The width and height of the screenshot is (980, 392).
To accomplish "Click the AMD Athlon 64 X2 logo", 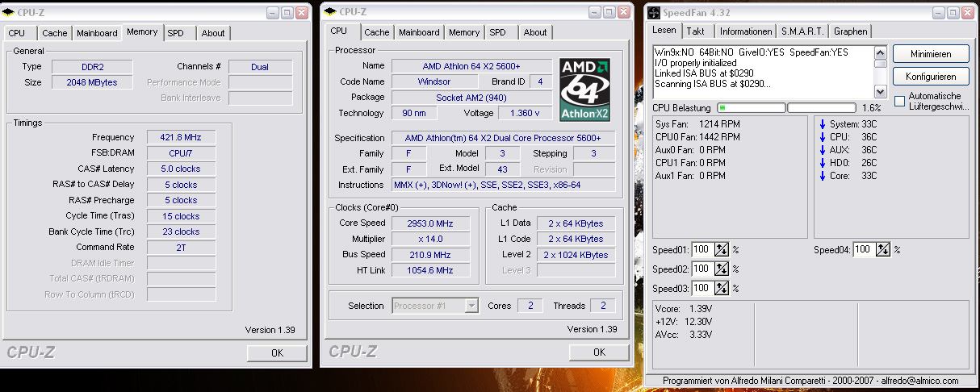I will 584,89.
